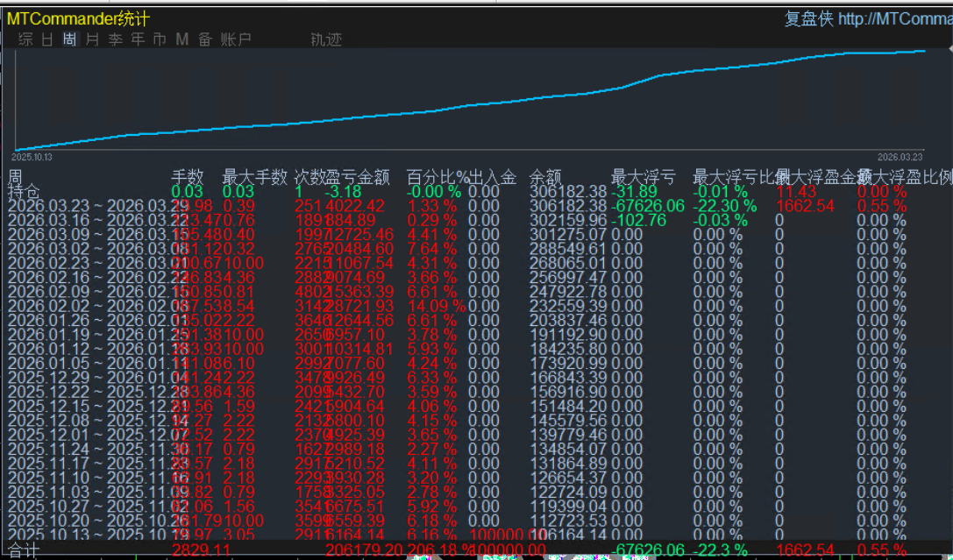Select the week row starting 2026.01.12
953x560 pixels.
[477, 350]
